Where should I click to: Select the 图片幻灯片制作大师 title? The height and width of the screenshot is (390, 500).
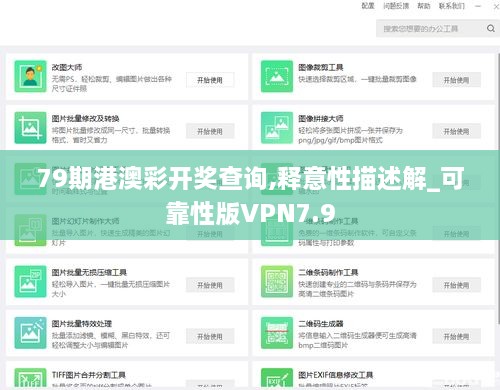(x=85, y=221)
